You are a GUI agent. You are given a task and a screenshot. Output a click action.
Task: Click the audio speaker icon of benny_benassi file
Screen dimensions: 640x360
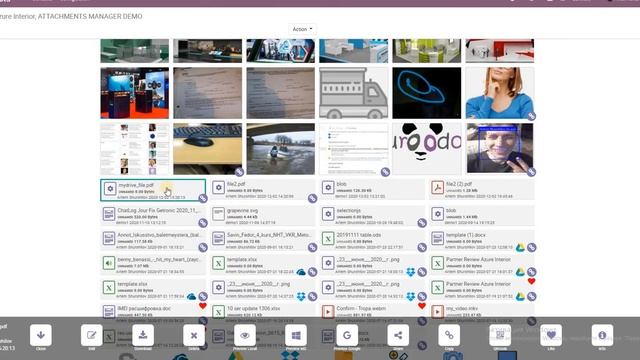click(x=109, y=263)
